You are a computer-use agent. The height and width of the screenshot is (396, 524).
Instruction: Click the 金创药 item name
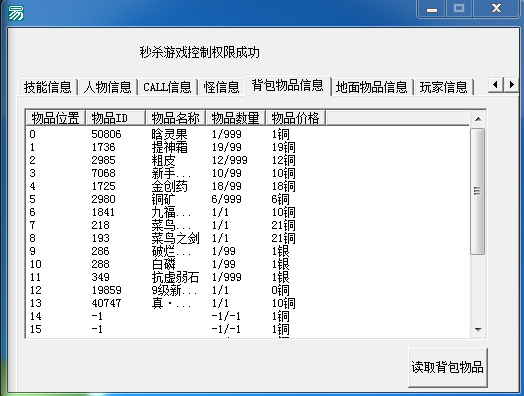tap(169, 186)
